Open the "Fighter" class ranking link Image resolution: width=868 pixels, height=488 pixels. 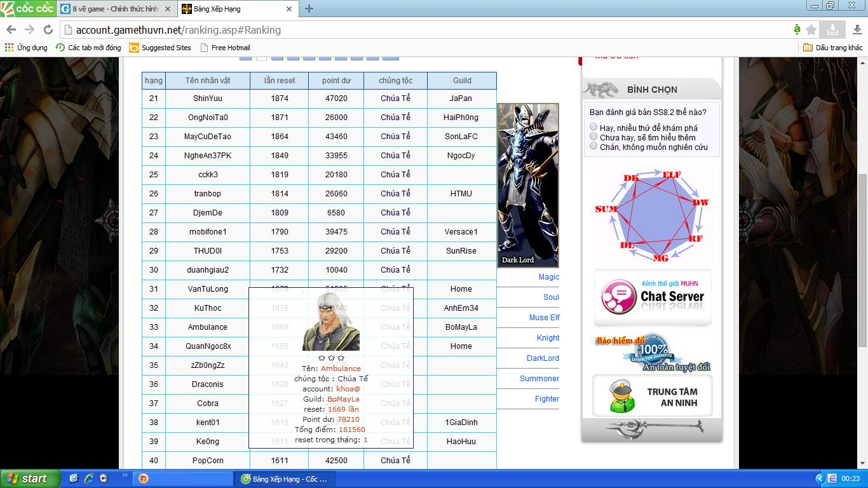click(x=547, y=399)
